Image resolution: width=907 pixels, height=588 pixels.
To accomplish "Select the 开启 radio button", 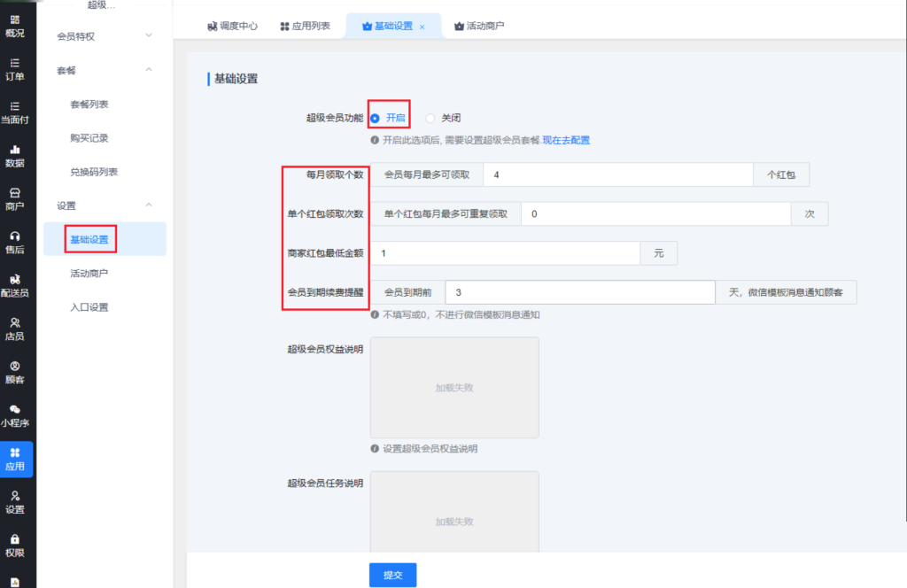I will [x=376, y=118].
